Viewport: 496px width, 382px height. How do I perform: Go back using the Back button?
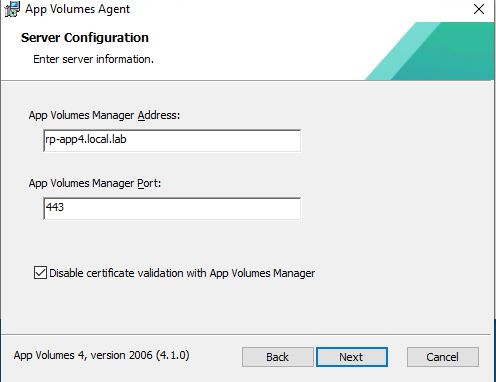click(x=277, y=357)
